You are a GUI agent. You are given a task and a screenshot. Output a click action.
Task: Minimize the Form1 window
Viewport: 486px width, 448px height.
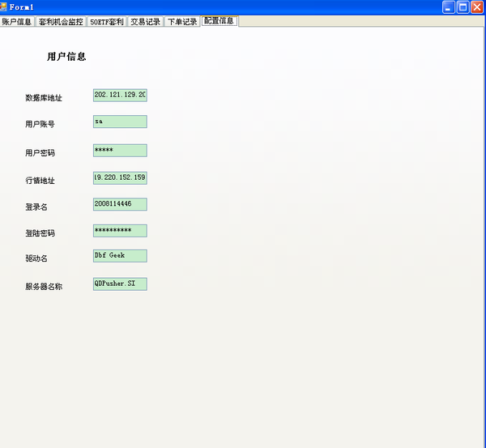[449, 6]
